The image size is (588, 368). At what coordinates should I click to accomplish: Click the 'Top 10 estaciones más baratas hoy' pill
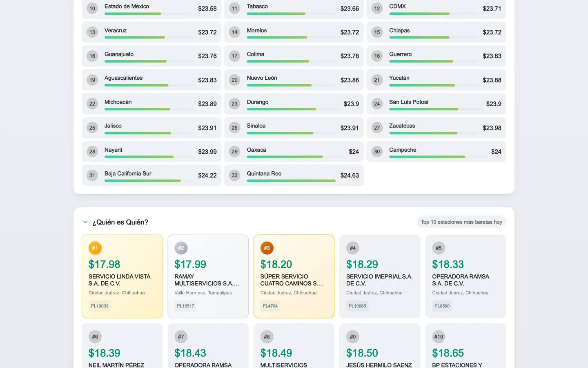click(x=461, y=222)
